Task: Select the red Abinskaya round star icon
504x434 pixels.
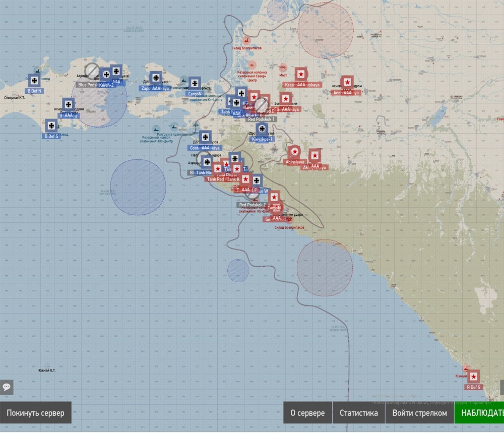Action: [x=294, y=151]
